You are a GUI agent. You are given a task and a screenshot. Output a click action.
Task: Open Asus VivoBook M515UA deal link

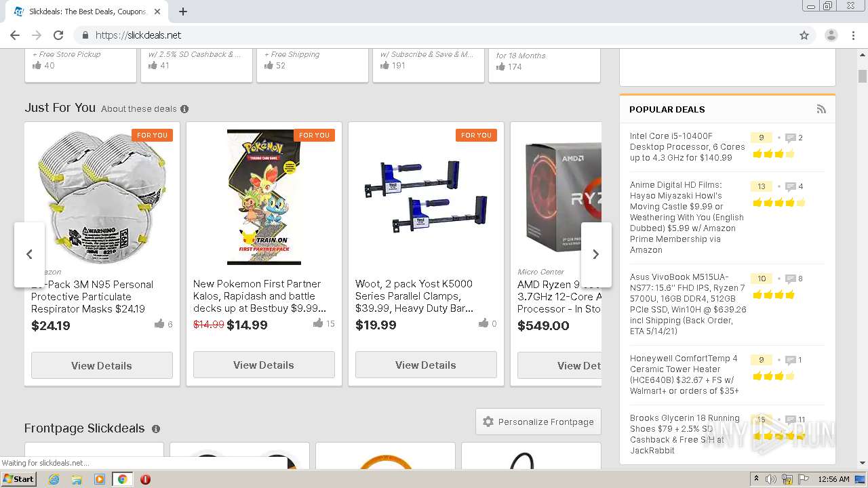pos(688,304)
